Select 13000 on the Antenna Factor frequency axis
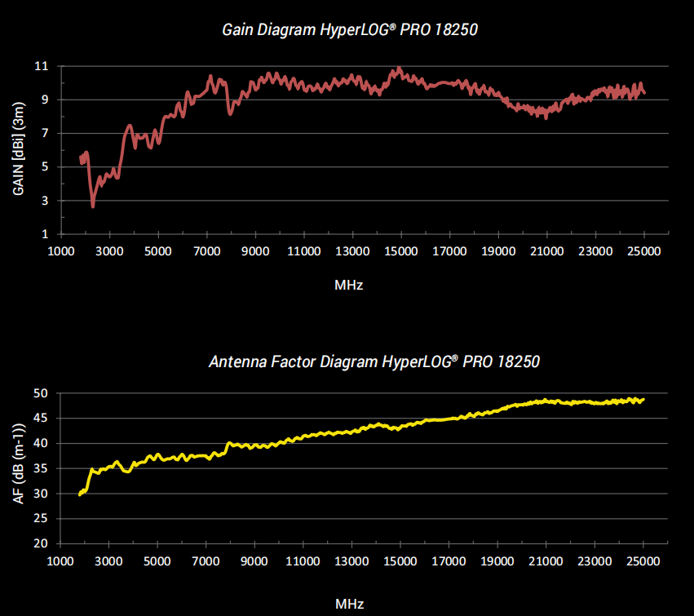 click(x=351, y=561)
